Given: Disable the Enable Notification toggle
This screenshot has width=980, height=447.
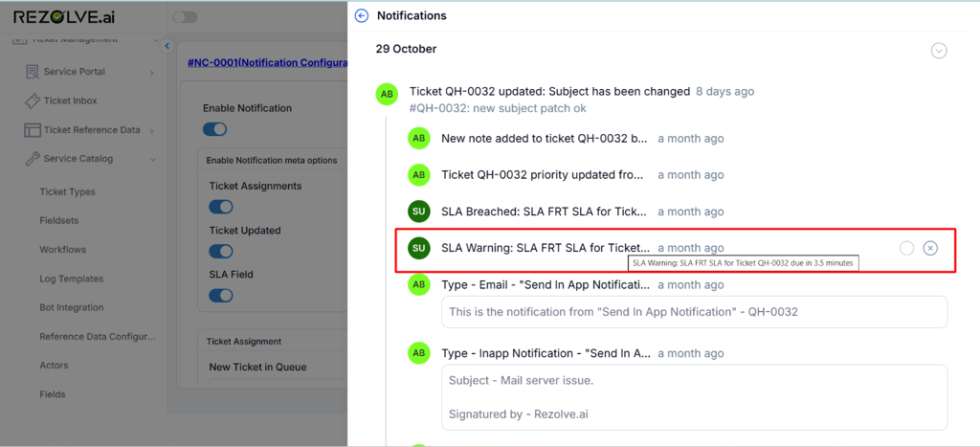Looking at the screenshot, I should tap(215, 129).
